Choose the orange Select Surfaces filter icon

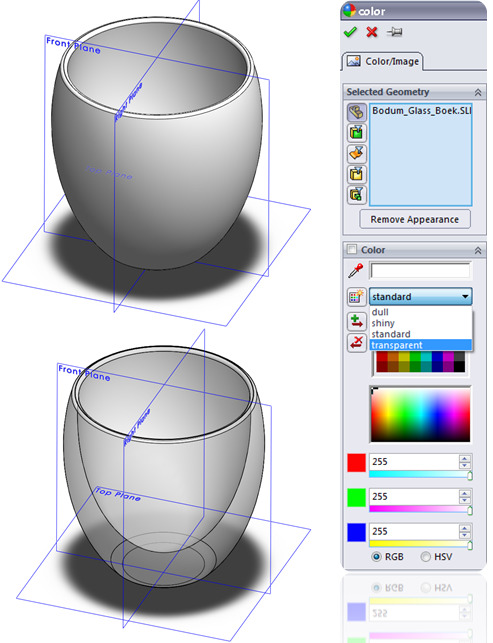click(357, 153)
